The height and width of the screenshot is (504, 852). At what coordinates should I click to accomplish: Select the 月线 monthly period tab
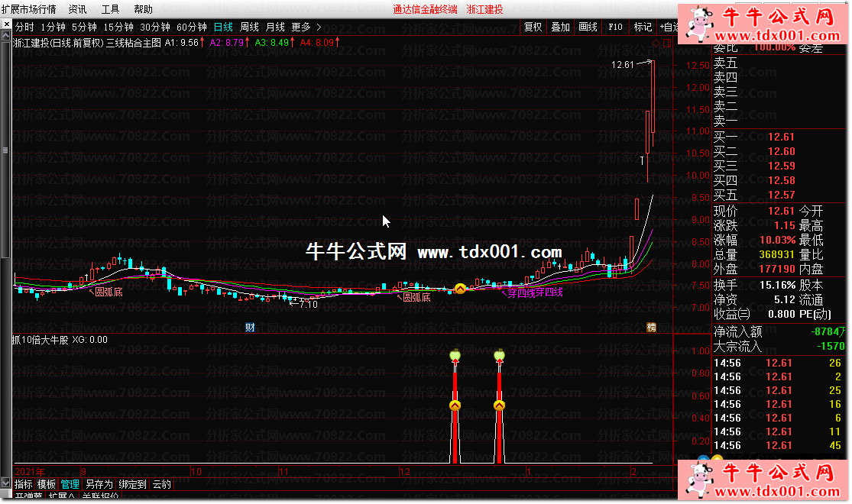276,27
